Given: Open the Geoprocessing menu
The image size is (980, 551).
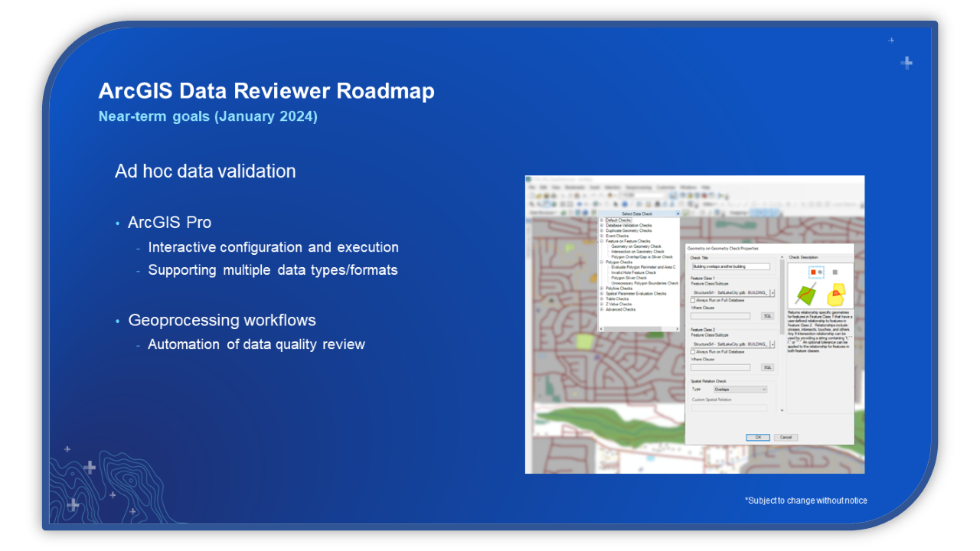Looking at the screenshot, I should (x=639, y=187).
